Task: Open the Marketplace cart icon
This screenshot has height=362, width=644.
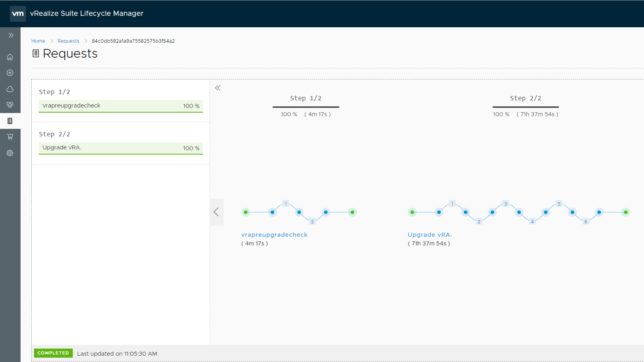Action: click(10, 137)
